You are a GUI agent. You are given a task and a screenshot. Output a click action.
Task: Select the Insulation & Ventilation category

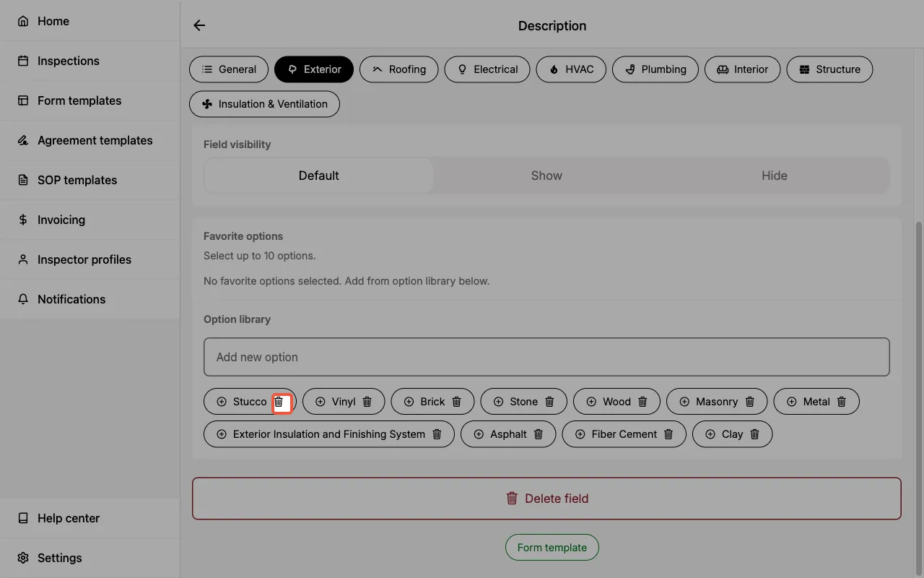point(264,103)
